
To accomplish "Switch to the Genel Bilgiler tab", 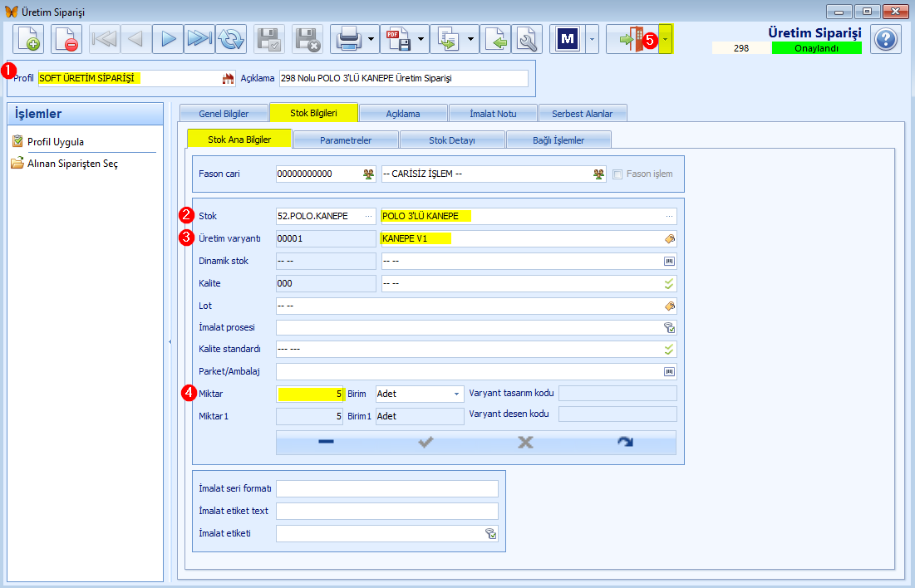I will coord(224,113).
